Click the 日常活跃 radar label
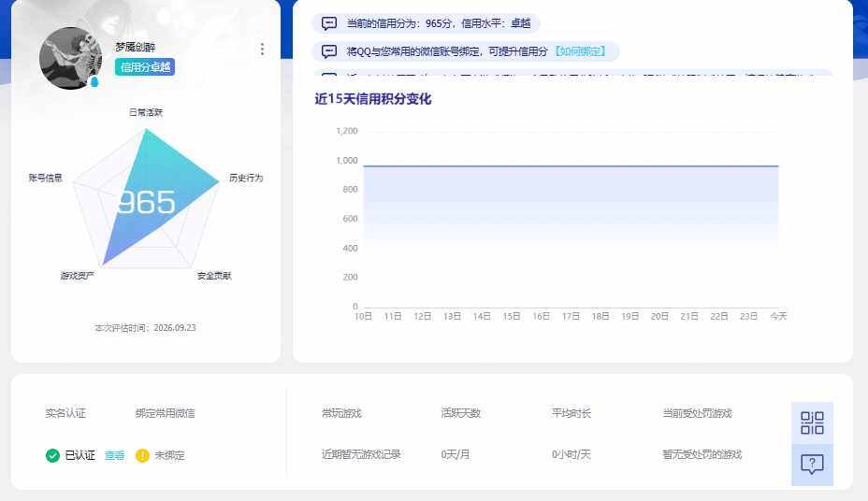The height and width of the screenshot is (501, 868). pos(146,112)
